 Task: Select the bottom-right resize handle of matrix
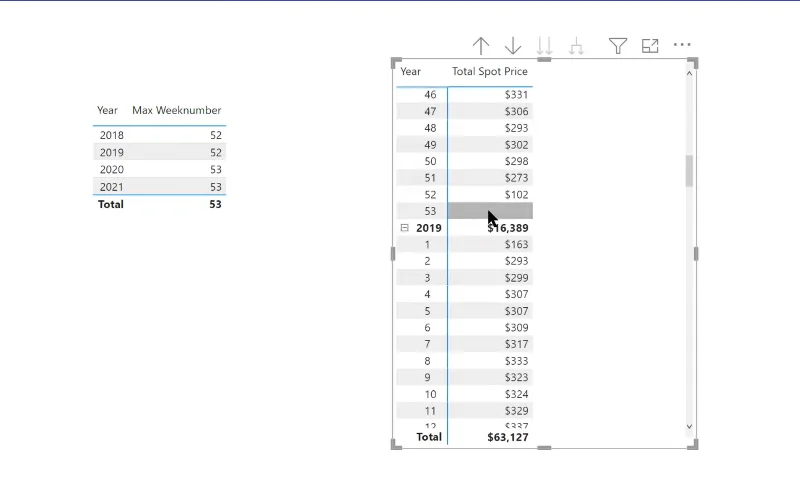click(693, 445)
